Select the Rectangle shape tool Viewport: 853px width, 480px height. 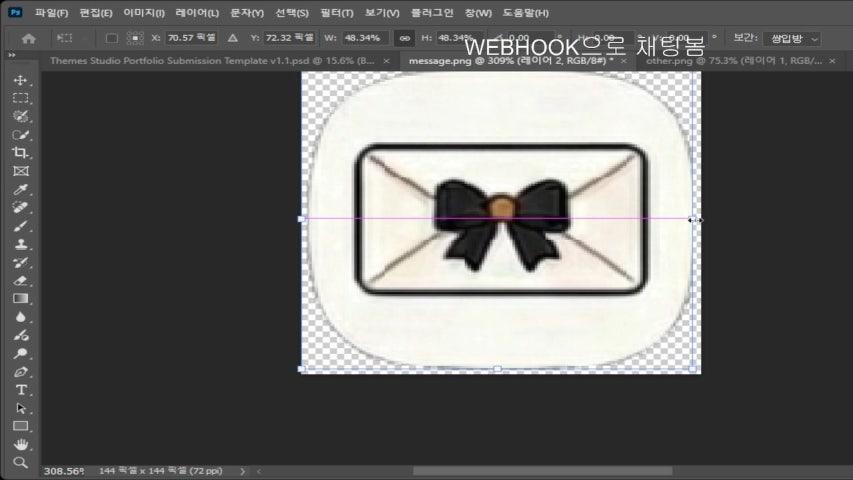[21, 426]
